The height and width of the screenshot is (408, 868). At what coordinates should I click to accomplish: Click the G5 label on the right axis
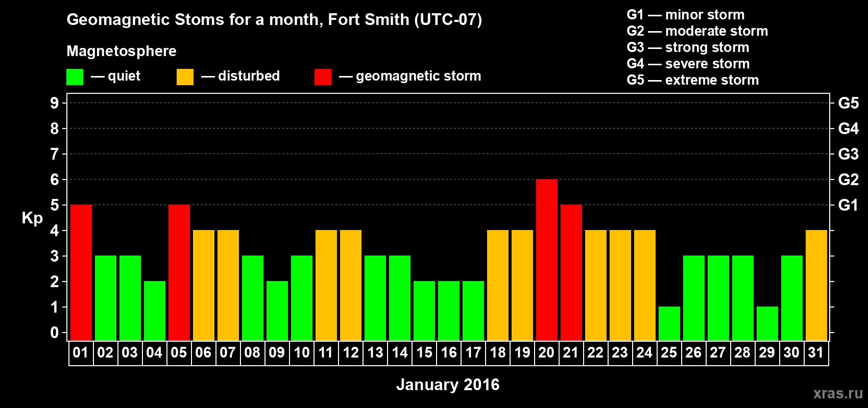[x=849, y=103]
